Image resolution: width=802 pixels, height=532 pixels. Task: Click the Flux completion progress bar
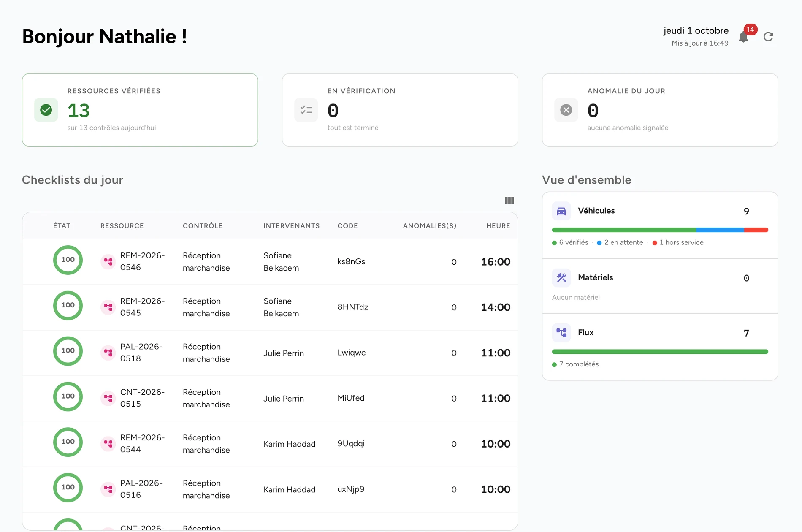point(660,352)
